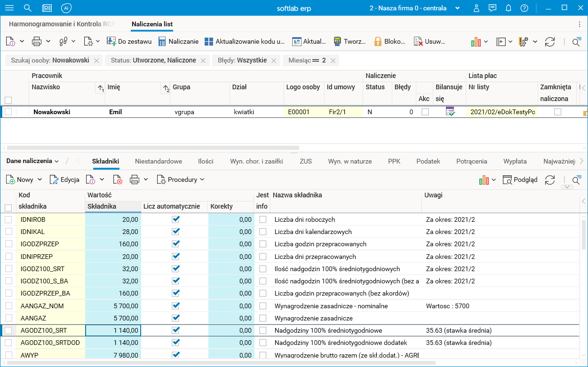Click the Blokowanie padlock icon
588x367 pixels.
coord(378,41)
